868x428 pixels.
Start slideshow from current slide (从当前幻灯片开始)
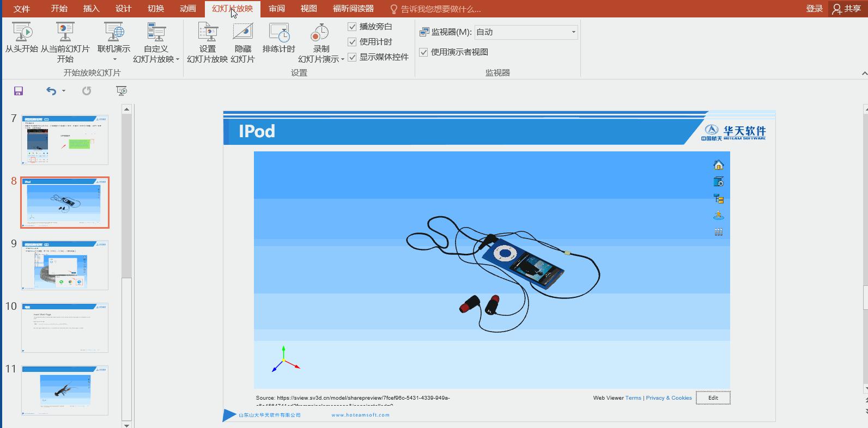[x=65, y=42]
